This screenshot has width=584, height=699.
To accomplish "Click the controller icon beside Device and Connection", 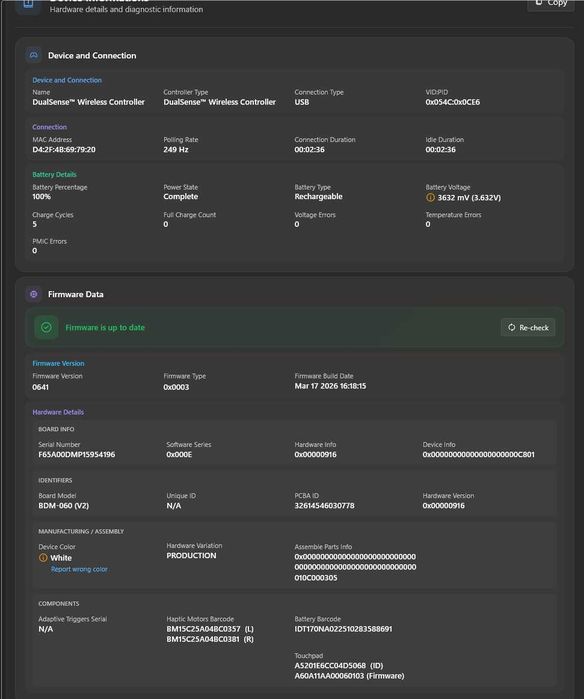I will (x=33, y=55).
